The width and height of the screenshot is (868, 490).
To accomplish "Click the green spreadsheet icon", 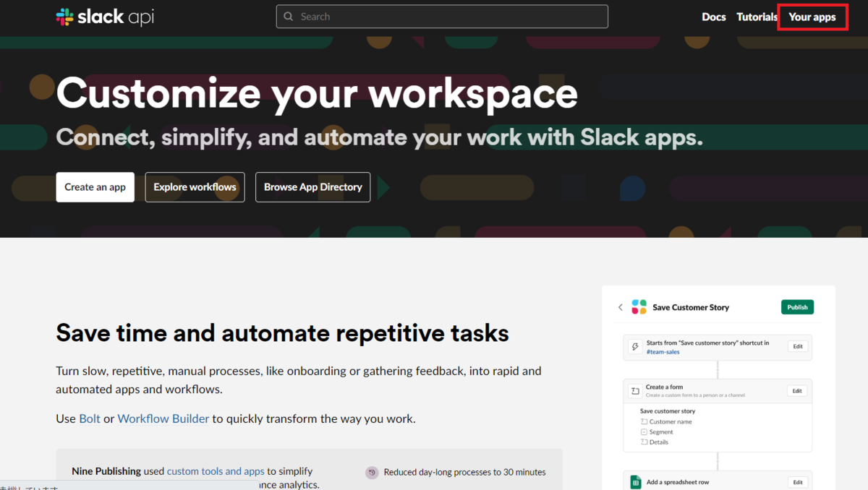I will coord(634,482).
